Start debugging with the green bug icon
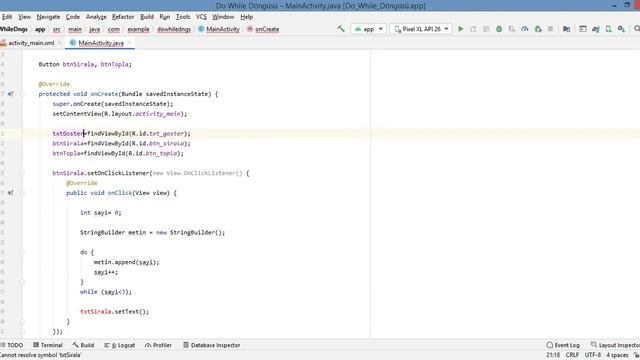The width and height of the screenshot is (640, 360). (499, 29)
